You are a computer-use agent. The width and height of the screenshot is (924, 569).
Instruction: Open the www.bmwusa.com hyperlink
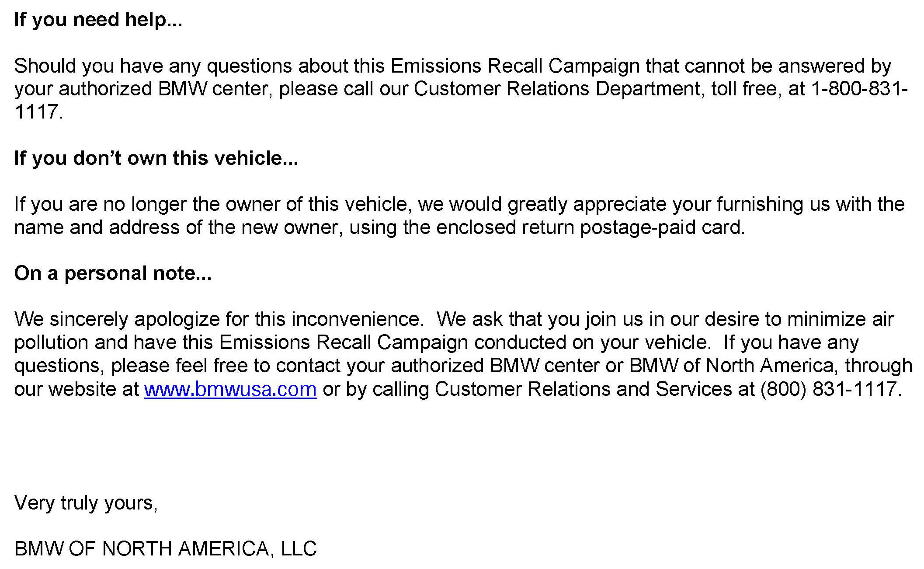pyautogui.click(x=230, y=389)
